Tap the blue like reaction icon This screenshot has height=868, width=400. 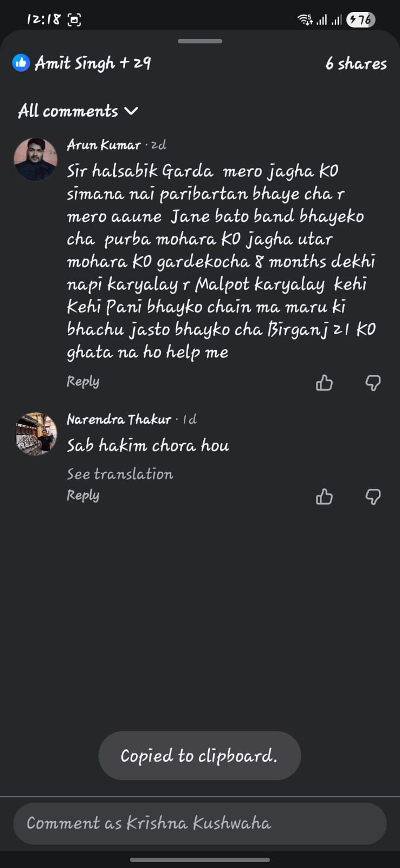[21, 63]
